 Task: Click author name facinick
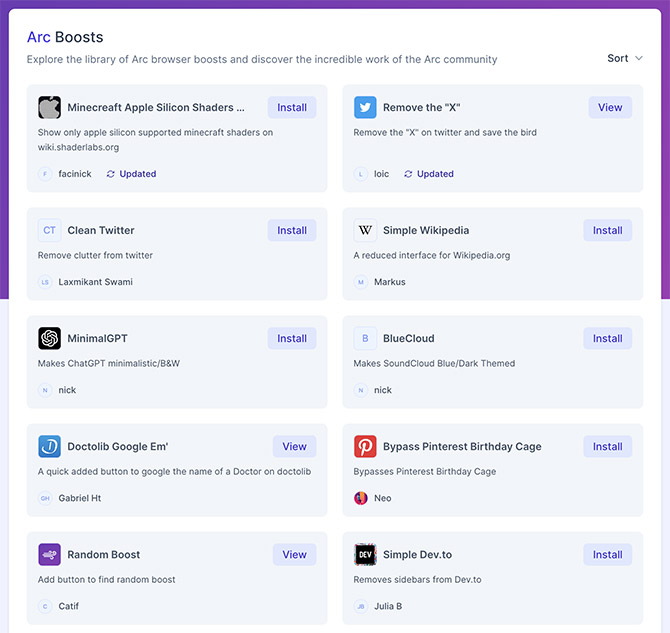coord(75,174)
